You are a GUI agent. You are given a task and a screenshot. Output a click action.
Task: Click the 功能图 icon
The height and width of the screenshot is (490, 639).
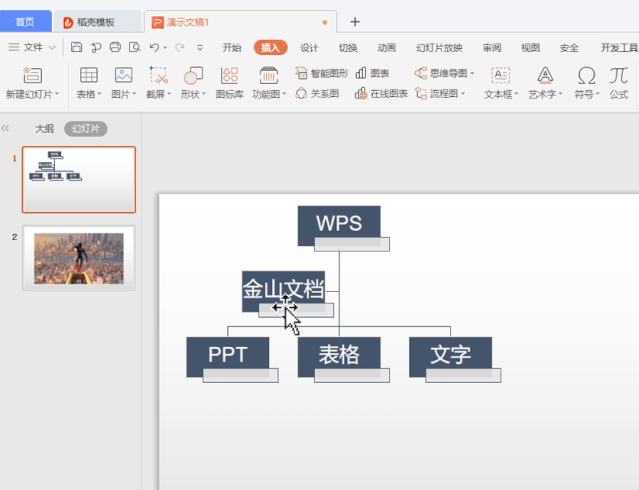(269, 75)
